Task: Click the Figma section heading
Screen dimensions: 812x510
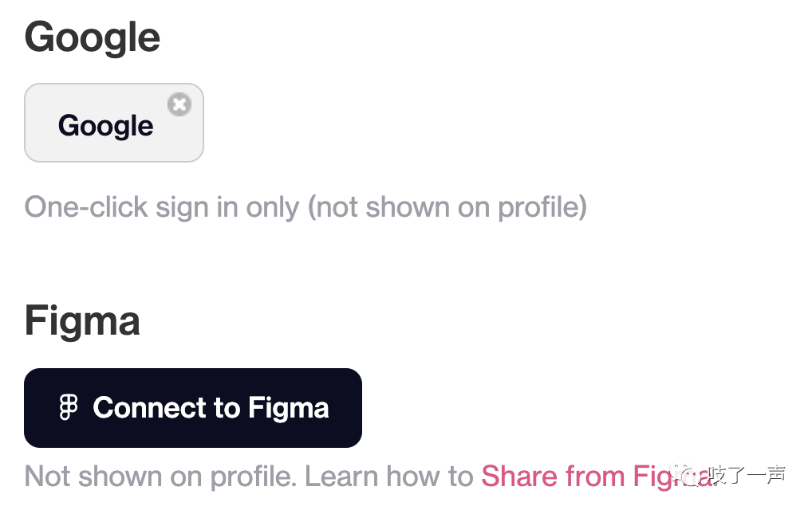Action: point(82,320)
